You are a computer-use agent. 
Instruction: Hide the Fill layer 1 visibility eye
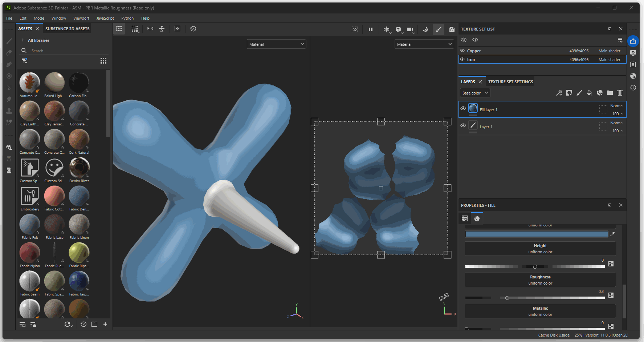point(463,108)
